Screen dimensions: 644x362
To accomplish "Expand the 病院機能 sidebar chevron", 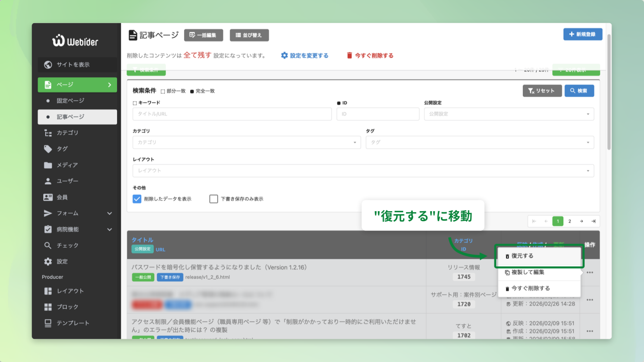I will (x=110, y=229).
